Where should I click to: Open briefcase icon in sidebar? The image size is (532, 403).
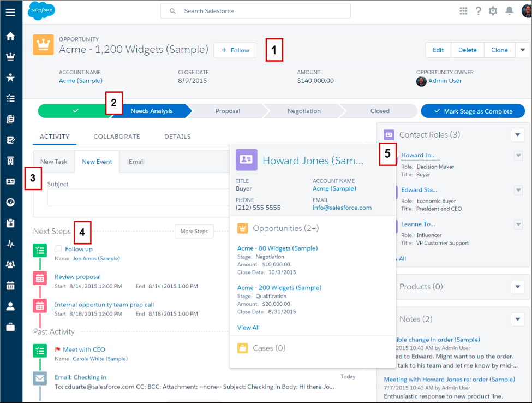(10, 327)
